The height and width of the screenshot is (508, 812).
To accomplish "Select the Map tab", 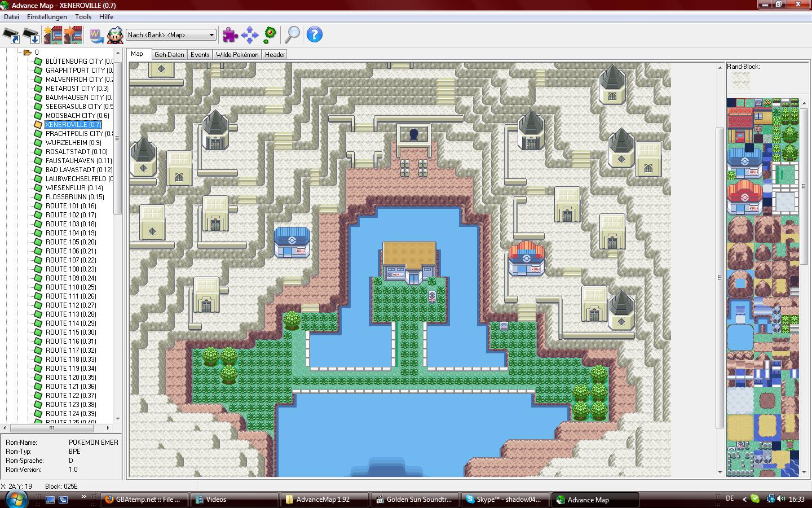I will [x=138, y=54].
